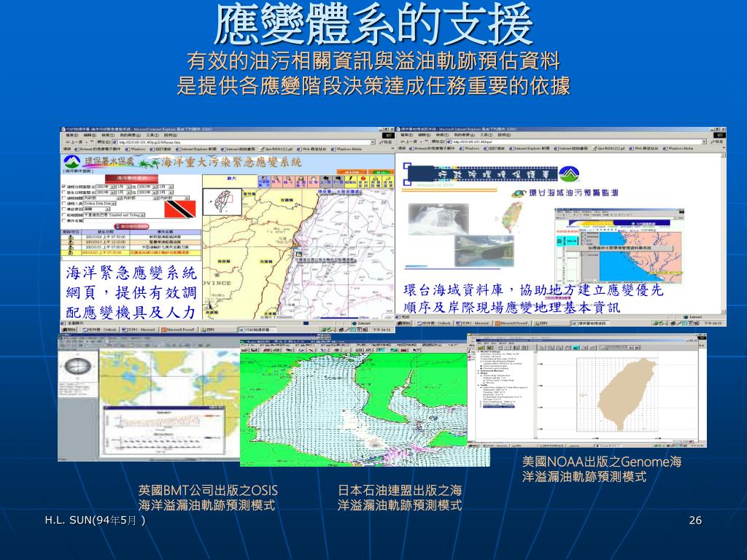Image resolution: width=747 pixels, height=560 pixels.
Task: Open the 海難 accident cause dropdown
Action: [108, 209]
